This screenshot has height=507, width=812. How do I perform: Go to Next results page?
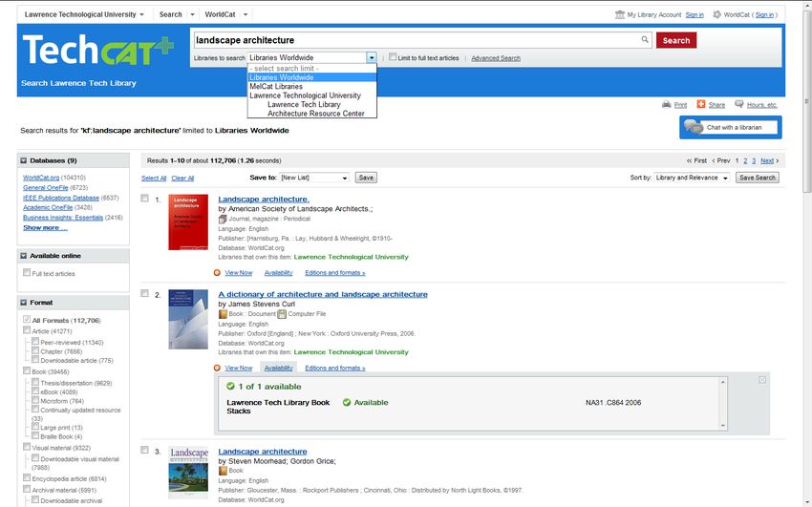(x=767, y=161)
